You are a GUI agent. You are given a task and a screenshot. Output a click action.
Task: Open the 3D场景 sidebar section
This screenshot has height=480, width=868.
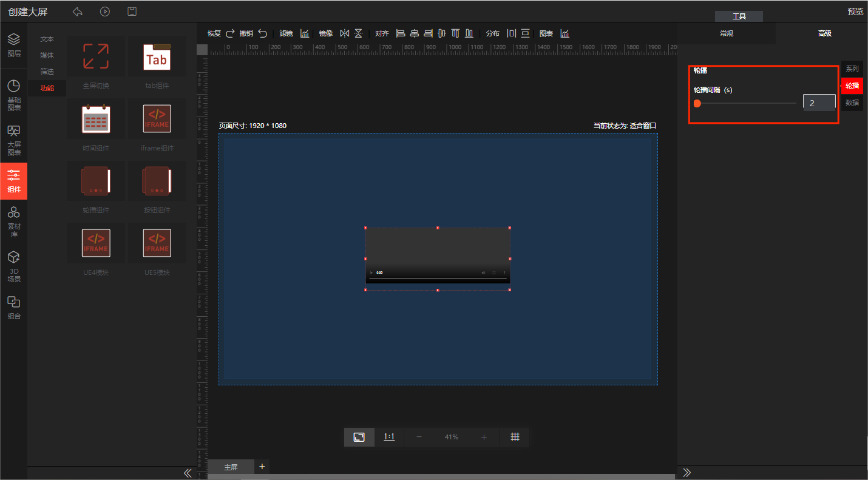pyautogui.click(x=13, y=267)
